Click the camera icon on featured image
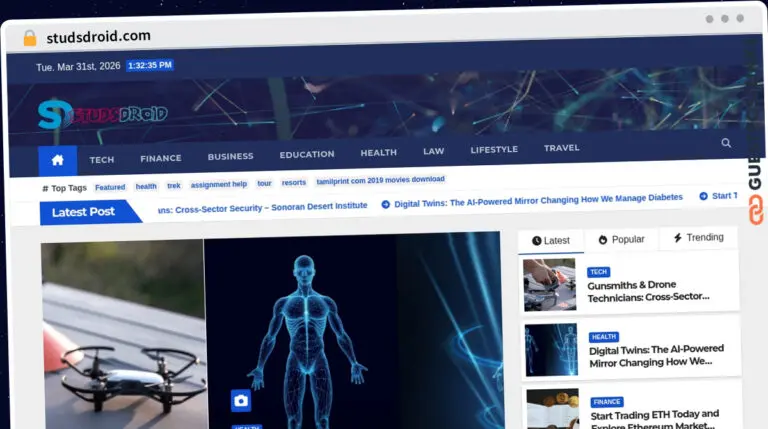This screenshot has width=768, height=429. (x=241, y=400)
